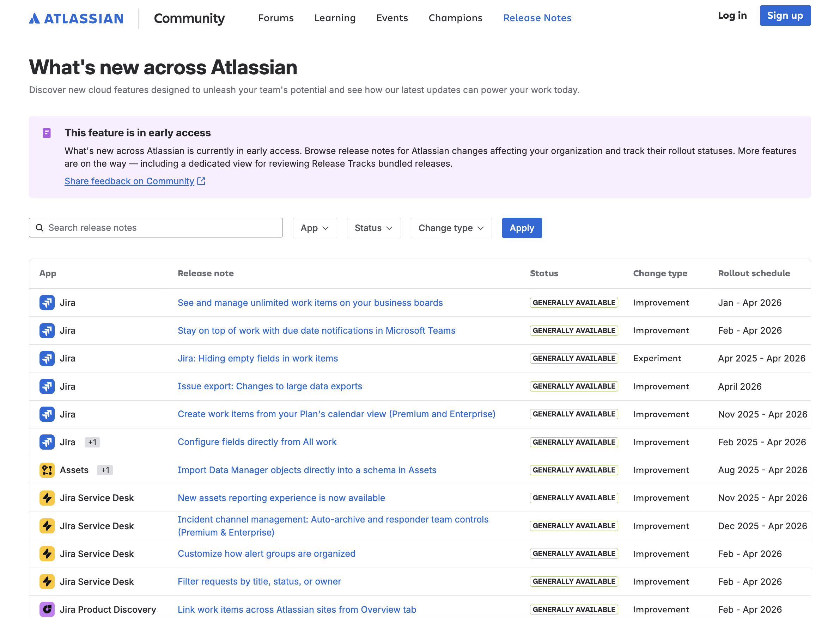Click the magnifier icon in search box
Screen dimensions: 840x618
39,228
